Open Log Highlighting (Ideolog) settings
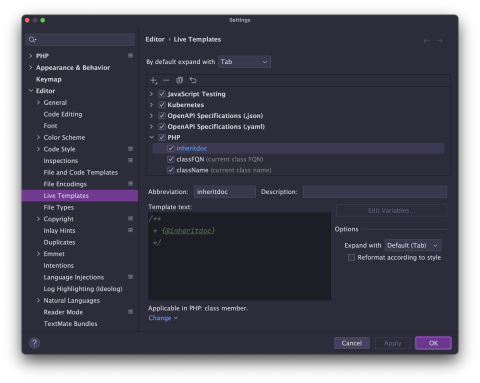Viewport: 480px width, 383px height. 83,289
